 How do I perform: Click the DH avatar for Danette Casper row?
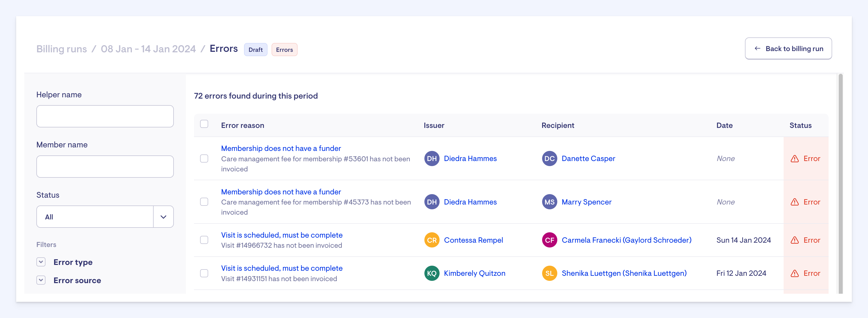coord(432,158)
